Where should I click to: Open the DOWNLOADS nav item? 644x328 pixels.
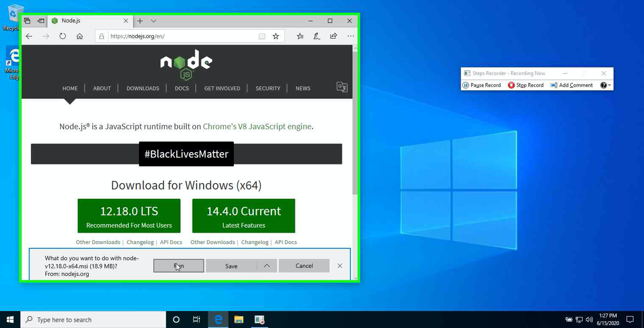coord(143,89)
